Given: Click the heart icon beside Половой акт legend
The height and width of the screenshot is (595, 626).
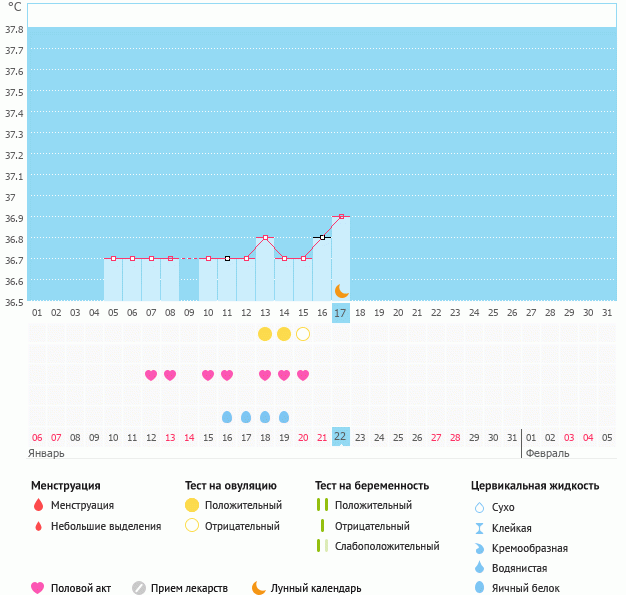Looking at the screenshot, I should tap(38, 588).
